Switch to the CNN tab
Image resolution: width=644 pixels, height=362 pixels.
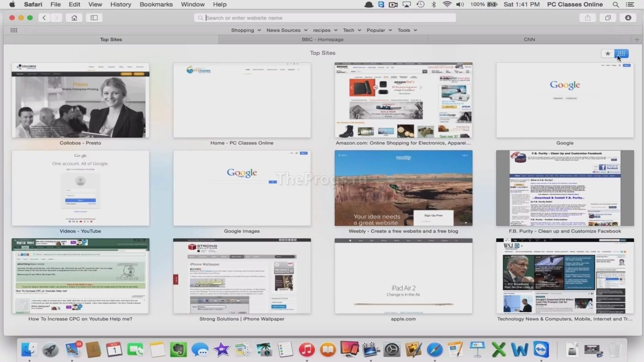[x=529, y=40]
